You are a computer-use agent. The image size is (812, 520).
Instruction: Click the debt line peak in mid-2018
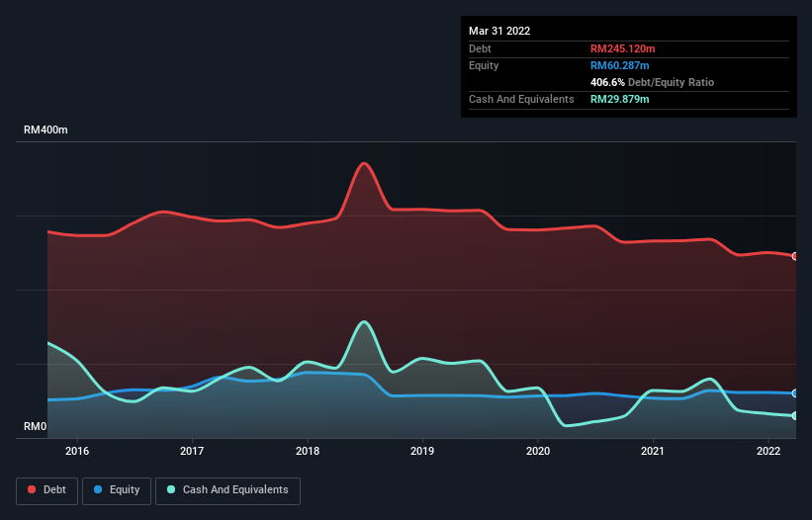pyautogui.click(x=365, y=163)
